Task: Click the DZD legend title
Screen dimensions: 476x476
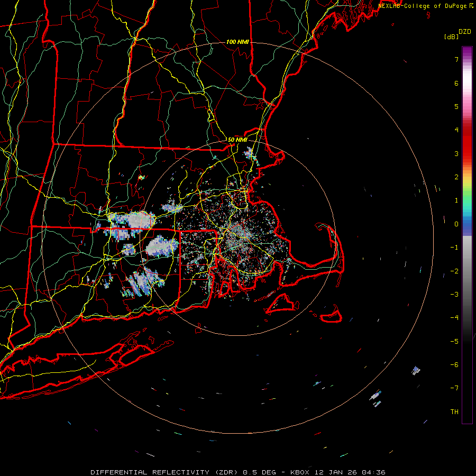Action: [x=465, y=32]
